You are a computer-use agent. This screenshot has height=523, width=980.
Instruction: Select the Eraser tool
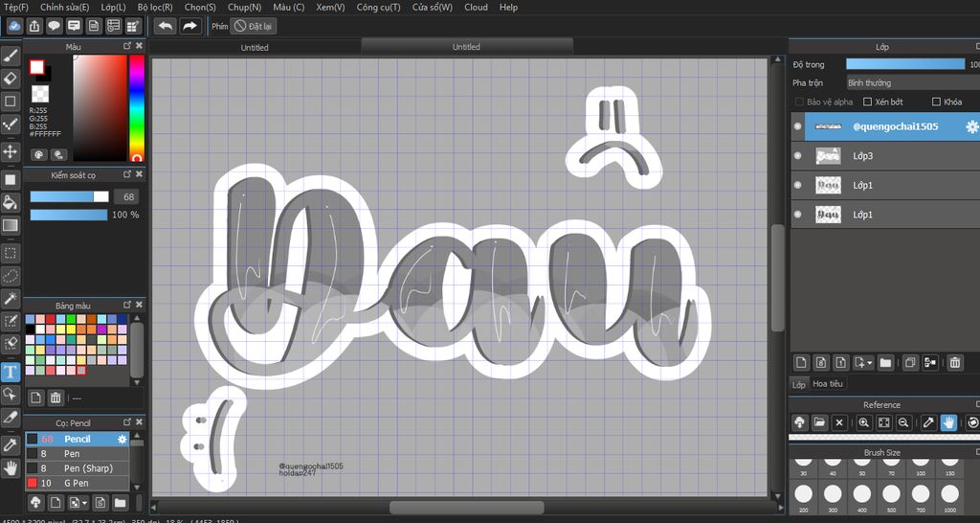[11, 79]
